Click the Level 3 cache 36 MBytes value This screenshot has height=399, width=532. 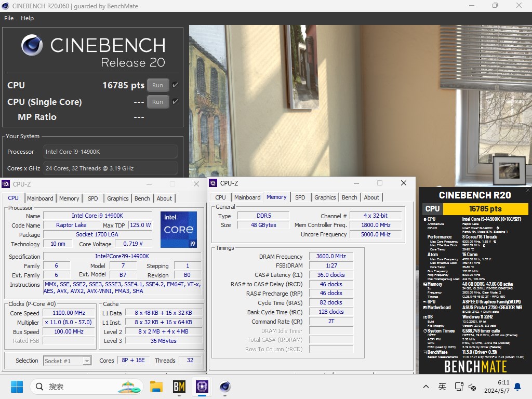coord(164,341)
